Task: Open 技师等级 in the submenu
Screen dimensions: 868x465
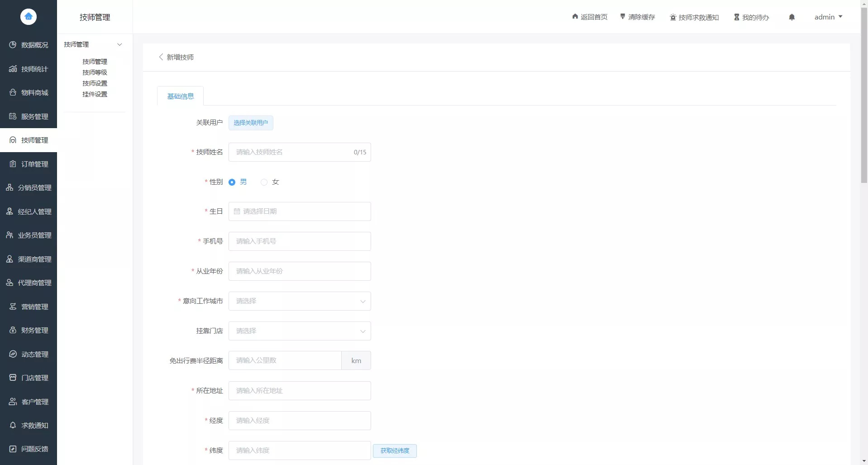Action: (95, 72)
